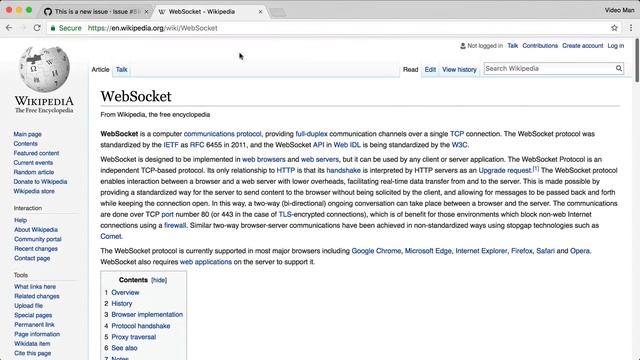This screenshot has height=360, width=640.
Task: Click the Not logged in user icon
Action: [462, 46]
